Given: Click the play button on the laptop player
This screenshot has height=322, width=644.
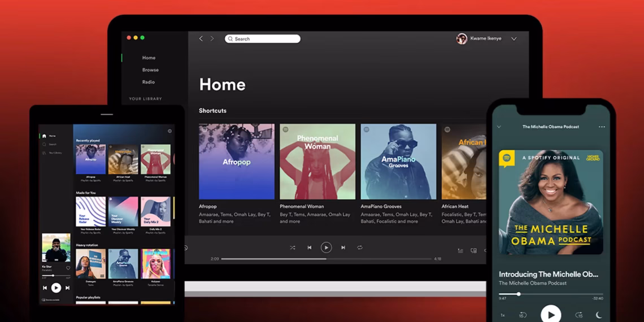Looking at the screenshot, I should pos(326,247).
